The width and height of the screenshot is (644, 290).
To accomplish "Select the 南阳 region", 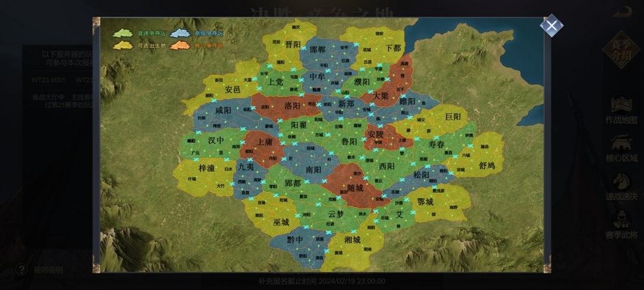I will pyautogui.click(x=314, y=169).
